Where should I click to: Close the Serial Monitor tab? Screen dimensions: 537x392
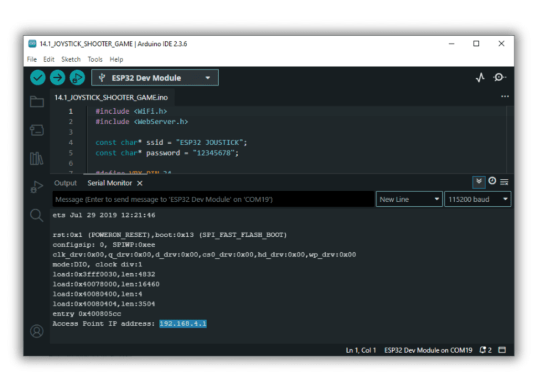click(x=139, y=183)
